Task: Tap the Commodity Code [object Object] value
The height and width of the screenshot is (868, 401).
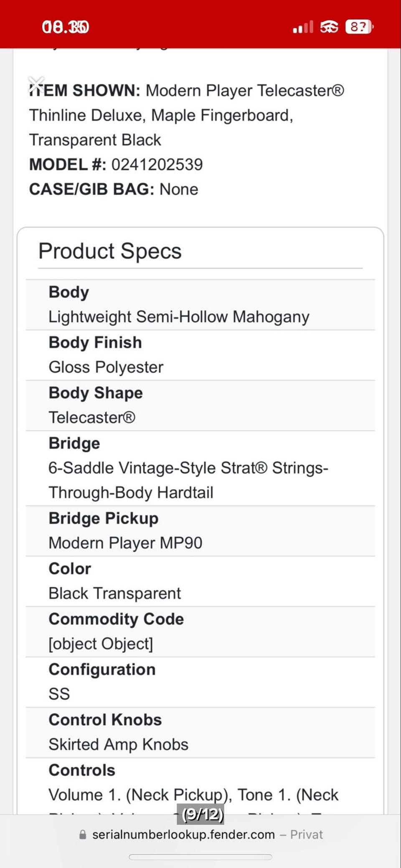Action: (101, 644)
